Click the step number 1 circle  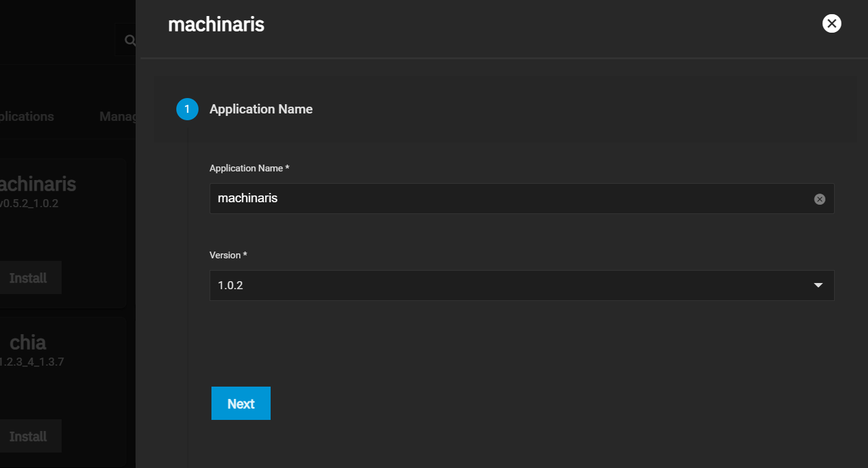pos(187,109)
